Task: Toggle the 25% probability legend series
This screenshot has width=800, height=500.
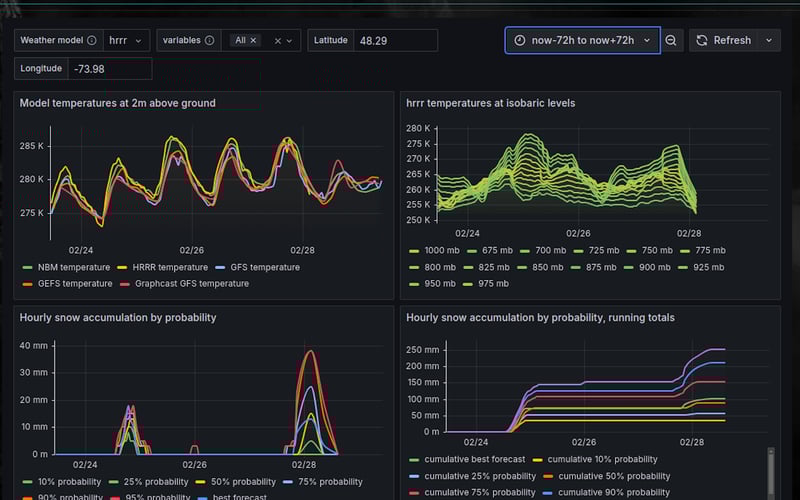Action: tap(156, 482)
